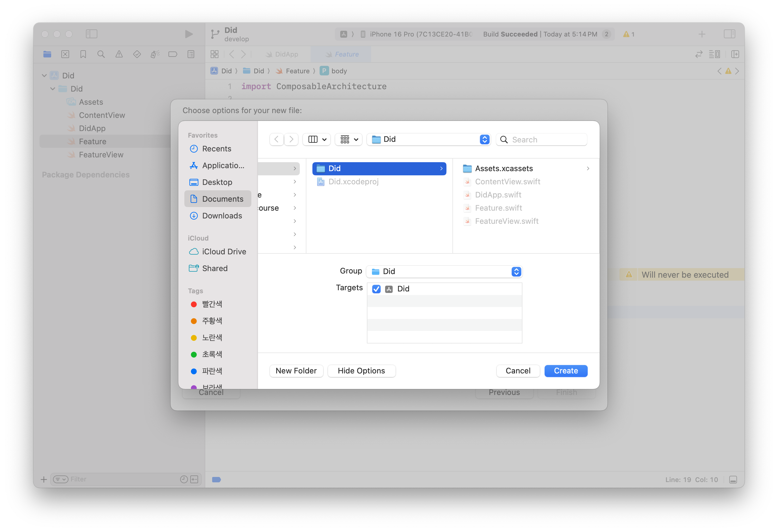The image size is (778, 532).
Task: Click the plus button at navigator bottom
Action: click(x=43, y=479)
